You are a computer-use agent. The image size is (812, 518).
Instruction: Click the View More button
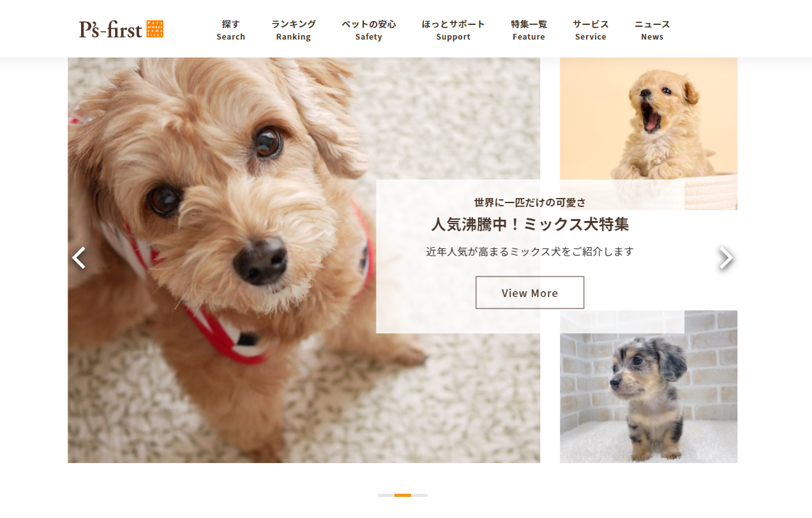point(530,293)
